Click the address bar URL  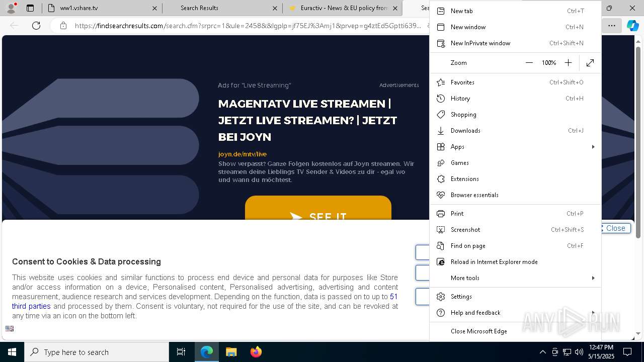click(248, 26)
